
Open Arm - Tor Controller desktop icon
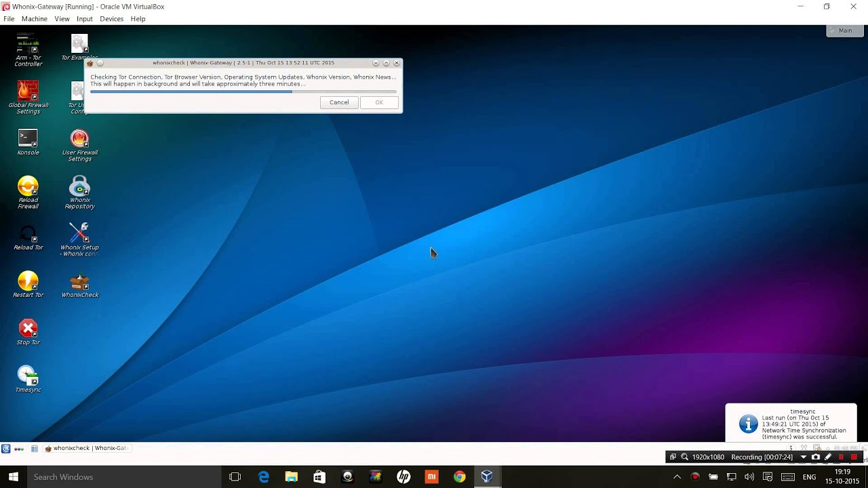tap(28, 49)
